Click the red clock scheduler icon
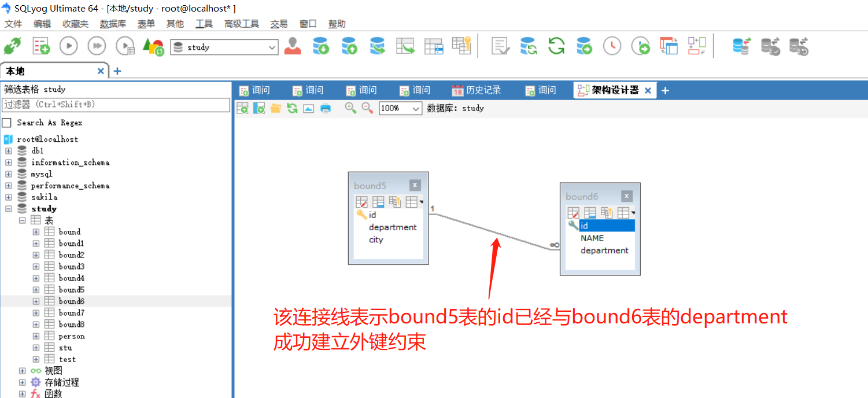The image size is (868, 398). click(x=612, y=46)
